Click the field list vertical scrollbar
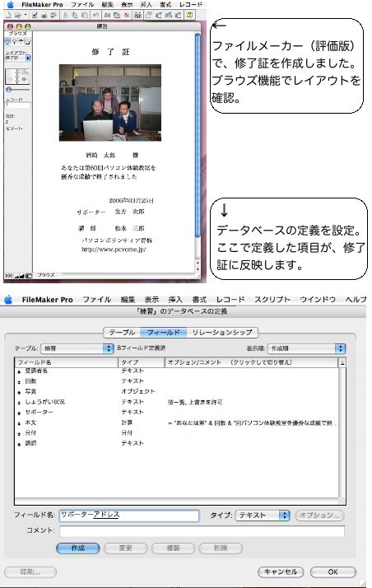The image size is (372, 588). 342,432
